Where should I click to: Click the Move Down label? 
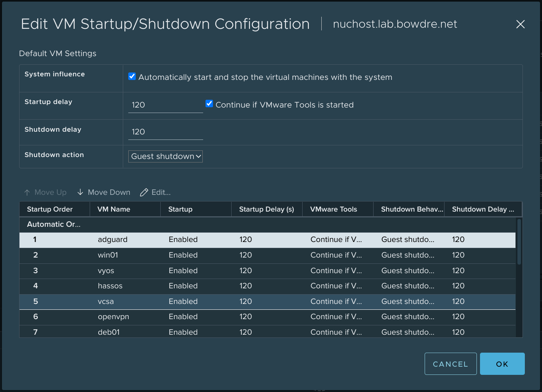[x=109, y=192]
